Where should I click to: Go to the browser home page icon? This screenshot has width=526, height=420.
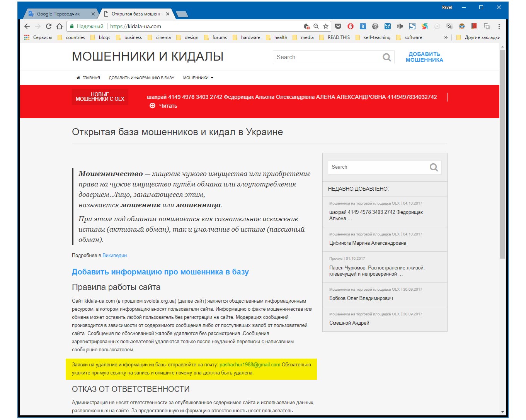tap(60, 26)
